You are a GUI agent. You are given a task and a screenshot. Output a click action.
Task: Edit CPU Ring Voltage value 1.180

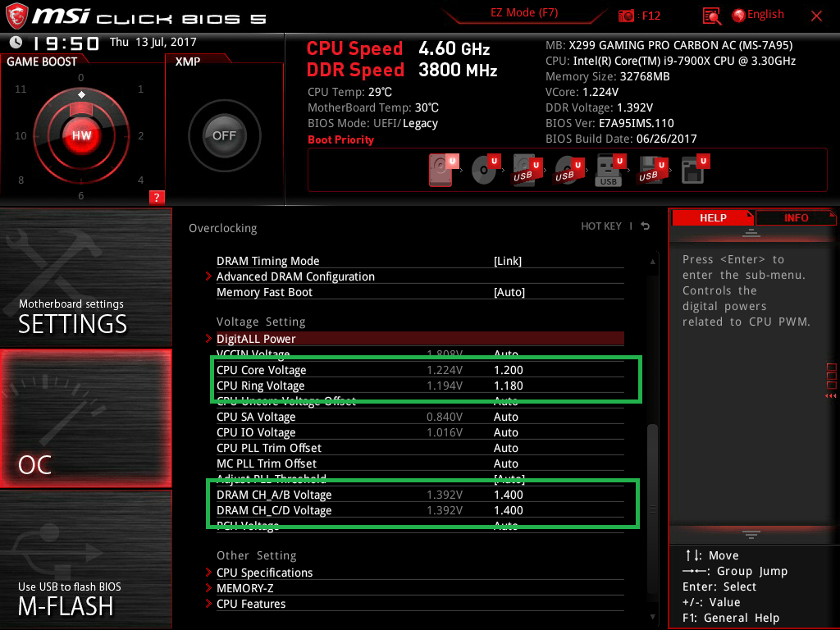[x=509, y=386]
